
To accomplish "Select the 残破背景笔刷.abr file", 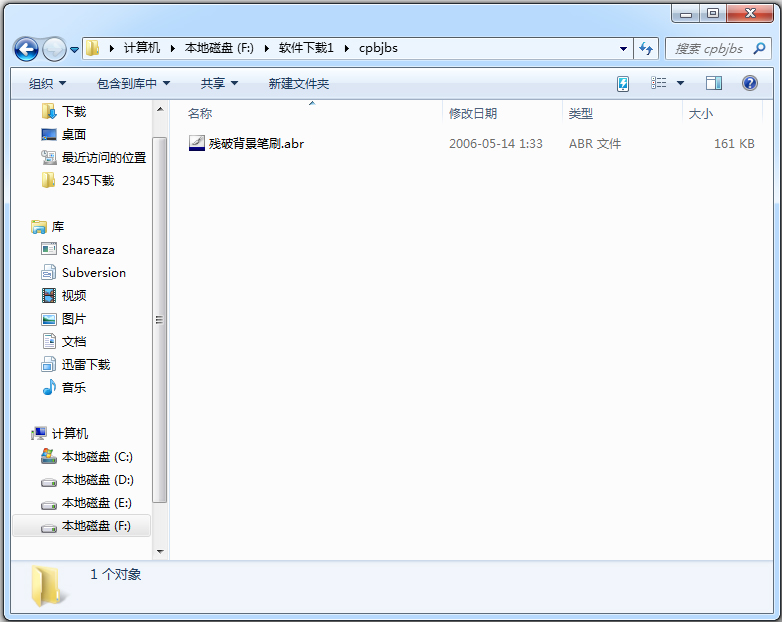I will coord(256,144).
